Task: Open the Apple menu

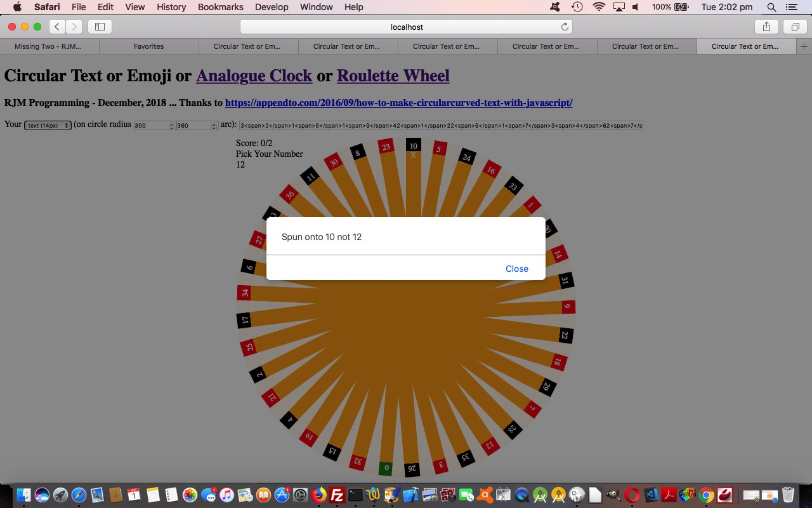Action: tap(17, 7)
